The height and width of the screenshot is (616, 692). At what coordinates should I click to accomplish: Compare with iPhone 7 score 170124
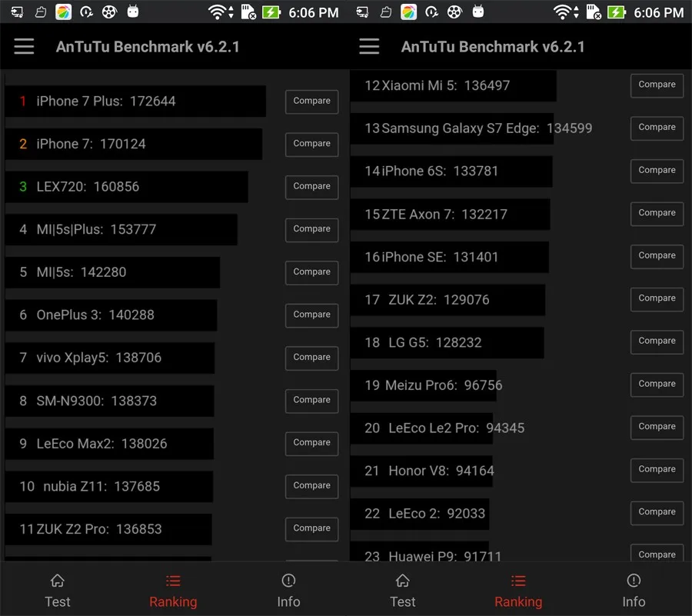click(311, 145)
